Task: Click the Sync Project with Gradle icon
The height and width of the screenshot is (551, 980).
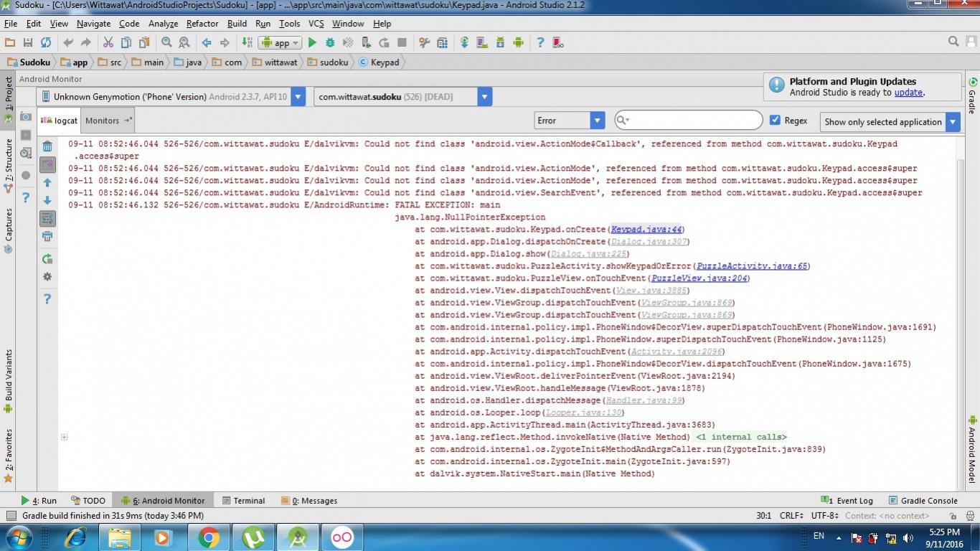Action: 464,43
